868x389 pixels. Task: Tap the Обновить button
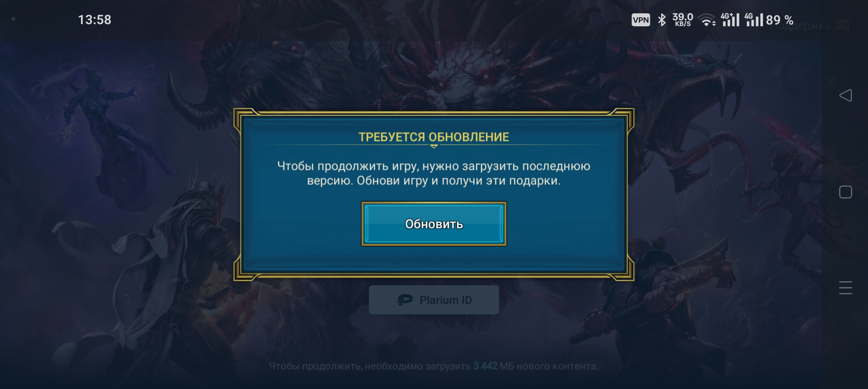click(434, 224)
